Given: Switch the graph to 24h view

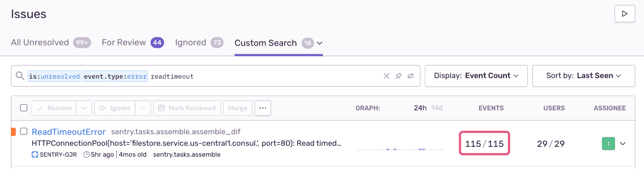Looking at the screenshot, I should [x=420, y=108].
